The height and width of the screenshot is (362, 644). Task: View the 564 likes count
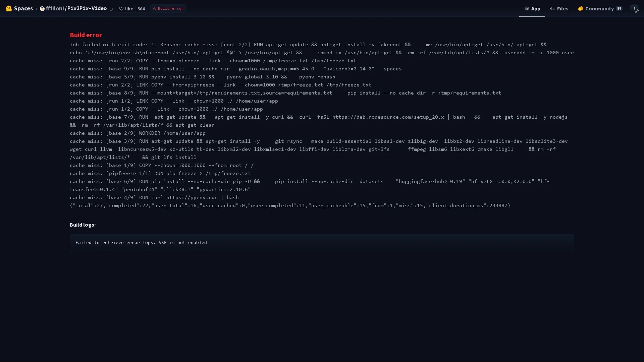[141, 9]
